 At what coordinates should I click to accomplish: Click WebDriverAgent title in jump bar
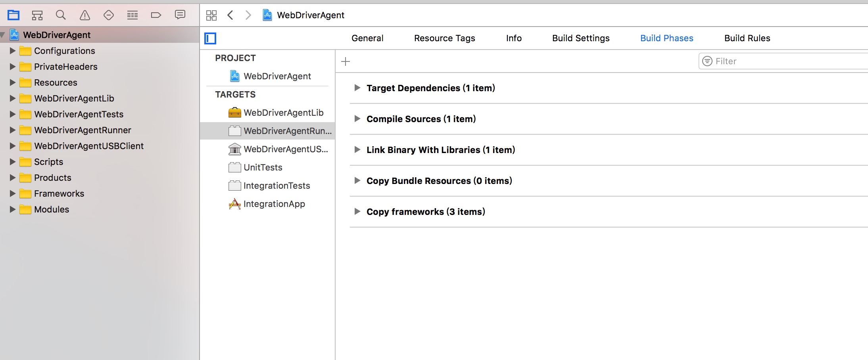pos(311,15)
